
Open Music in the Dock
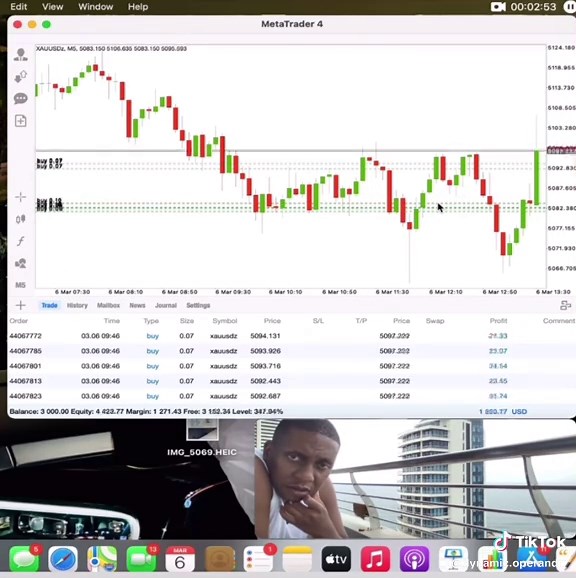pos(376,559)
